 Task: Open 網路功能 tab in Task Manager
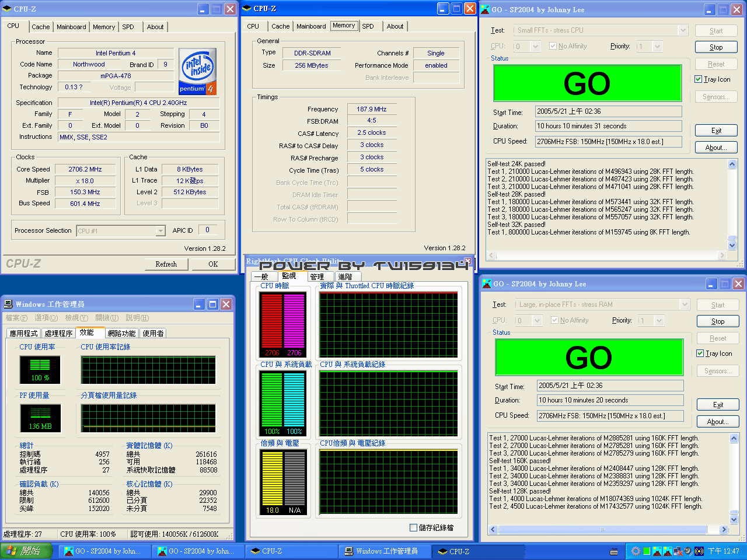click(121, 333)
